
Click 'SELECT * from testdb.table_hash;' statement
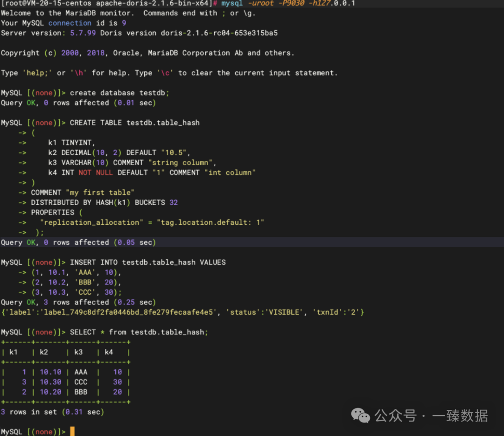pos(139,332)
